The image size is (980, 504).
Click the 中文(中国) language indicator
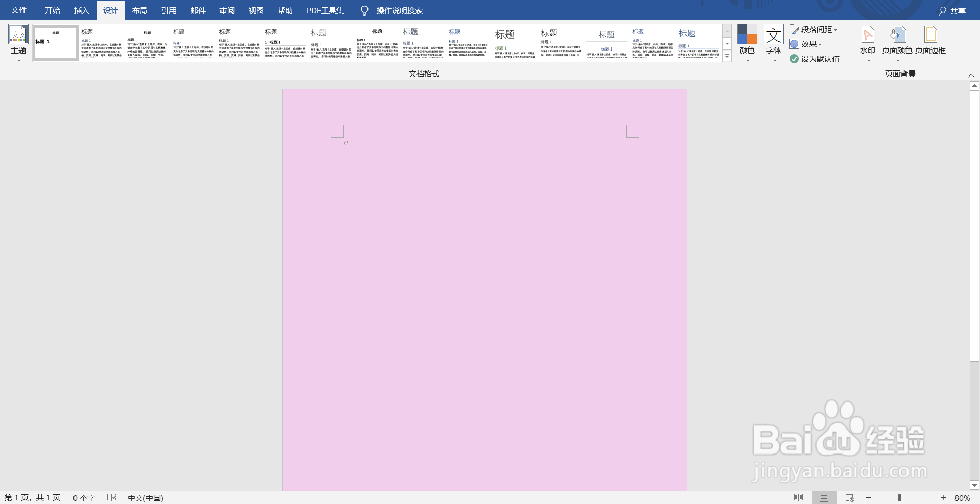coord(145,498)
